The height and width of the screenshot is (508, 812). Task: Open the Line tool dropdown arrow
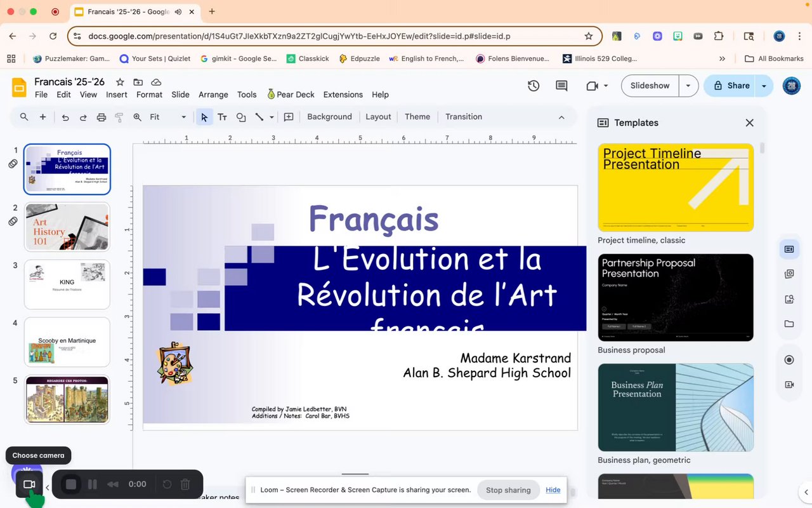tap(272, 117)
